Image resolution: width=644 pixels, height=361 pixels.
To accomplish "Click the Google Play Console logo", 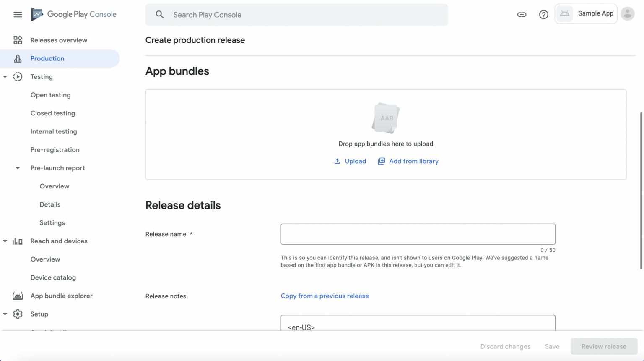I will click(x=74, y=14).
